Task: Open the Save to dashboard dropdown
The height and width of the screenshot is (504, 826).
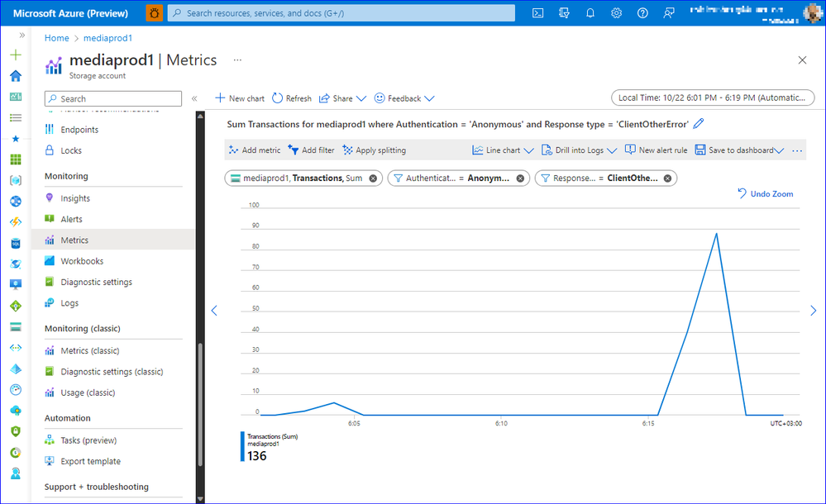Action: click(x=740, y=150)
